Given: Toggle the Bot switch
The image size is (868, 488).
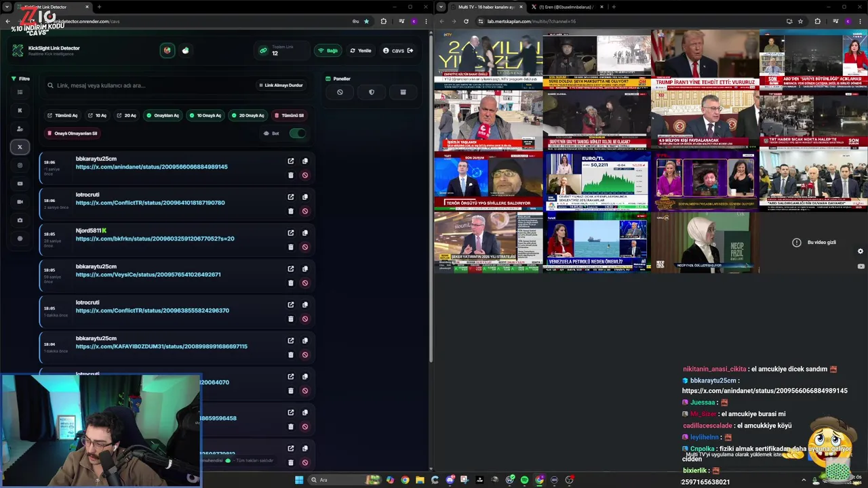Looking at the screenshot, I should click(x=297, y=133).
